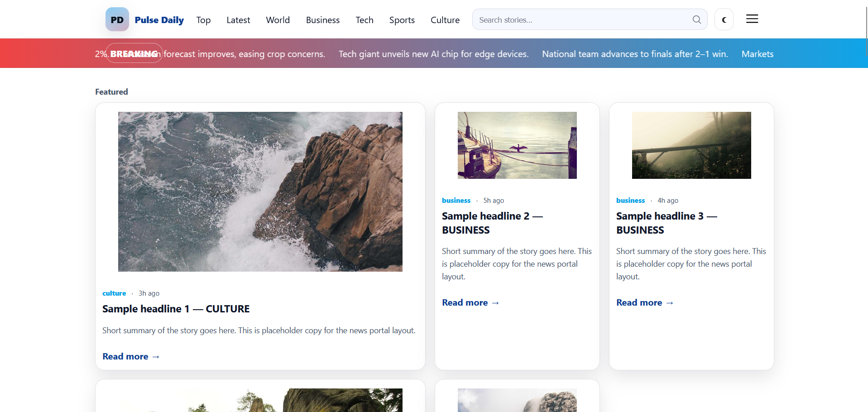Viewport: 868px width, 412px height.
Task: Go to the Top section
Action: click(x=203, y=20)
